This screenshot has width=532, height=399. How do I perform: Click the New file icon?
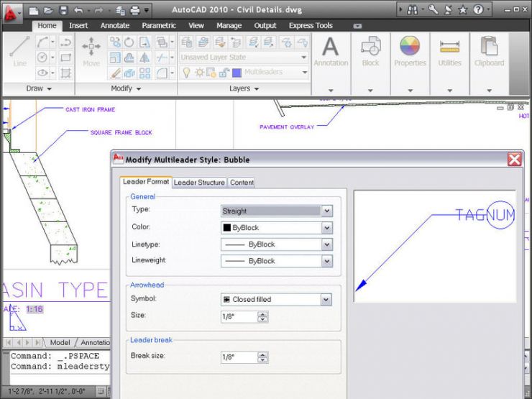tap(34, 11)
